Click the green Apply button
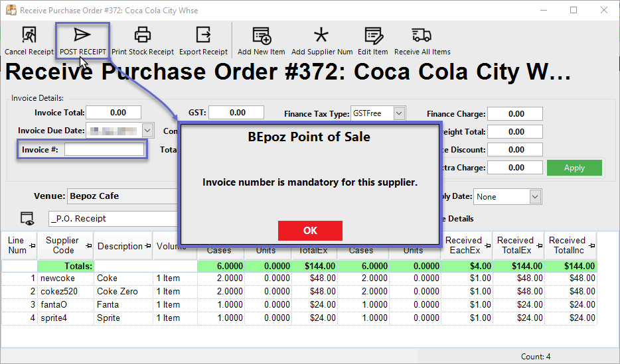This screenshot has width=620, height=364. (x=574, y=168)
